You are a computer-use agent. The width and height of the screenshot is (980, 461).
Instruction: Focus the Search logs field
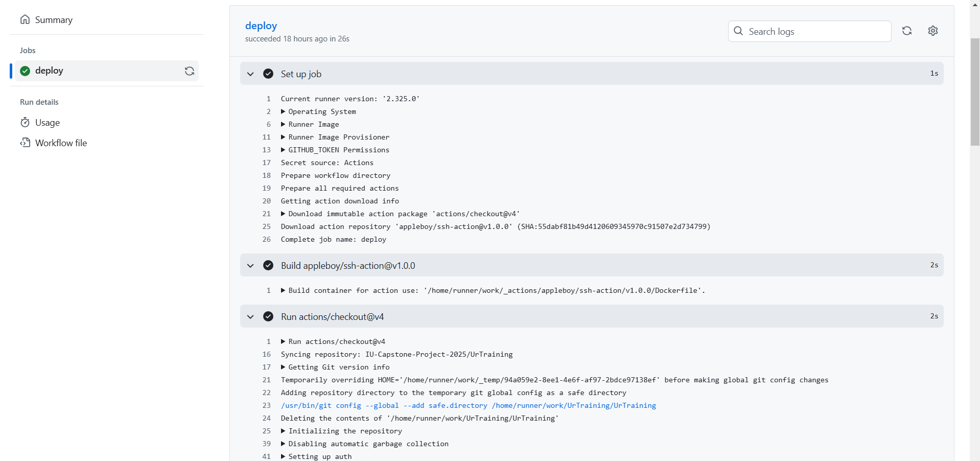point(809,31)
